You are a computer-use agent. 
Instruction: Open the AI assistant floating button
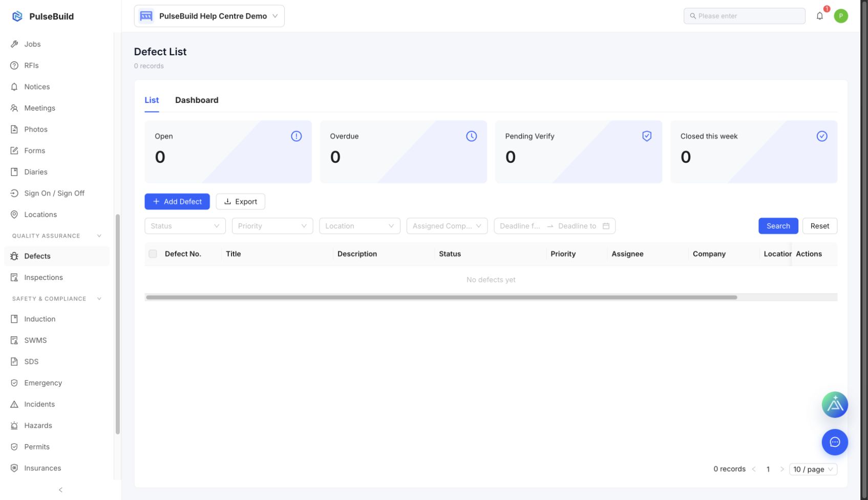(835, 405)
